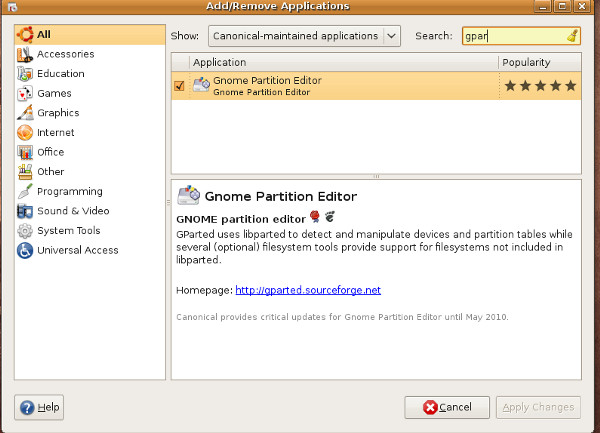Open the System Tools gear icon
Image resolution: width=600 pixels, height=433 pixels.
25,231
